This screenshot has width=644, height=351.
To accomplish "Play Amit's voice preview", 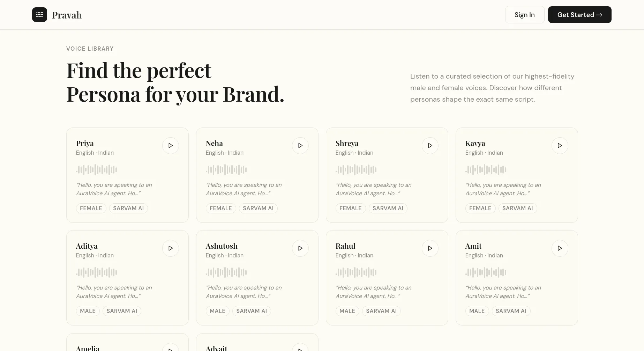I will click(560, 248).
